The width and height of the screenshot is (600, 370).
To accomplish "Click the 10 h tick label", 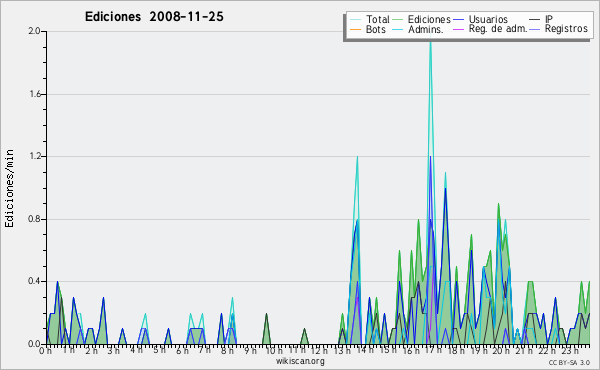I will tap(274, 350).
